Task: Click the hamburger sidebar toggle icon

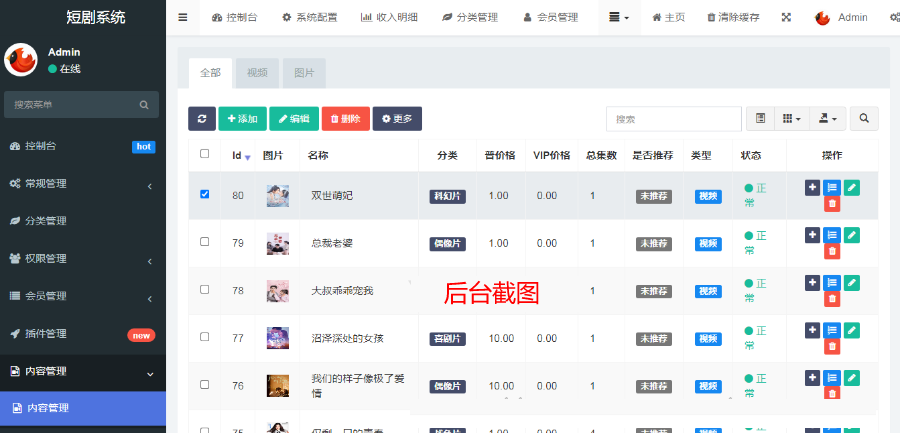Action: [182, 18]
